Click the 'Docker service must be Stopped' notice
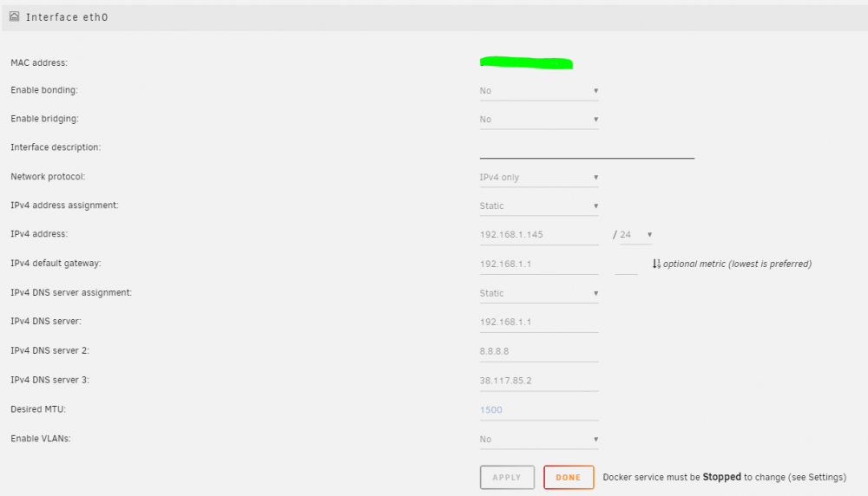Image resolution: width=868 pixels, height=496 pixels. coord(725,477)
